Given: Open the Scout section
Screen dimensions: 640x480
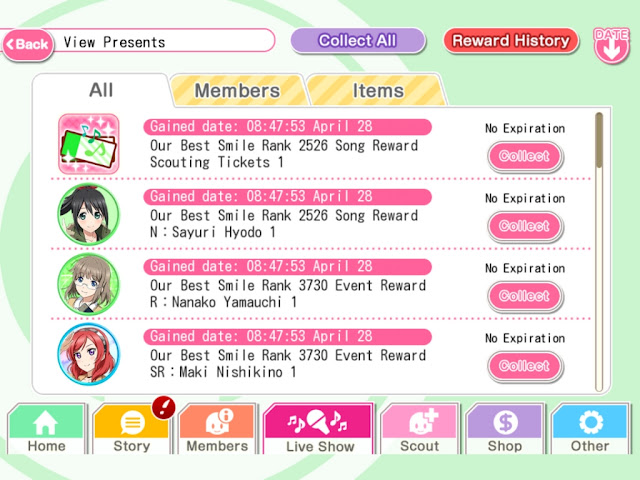Looking at the screenshot, I should (420, 429).
